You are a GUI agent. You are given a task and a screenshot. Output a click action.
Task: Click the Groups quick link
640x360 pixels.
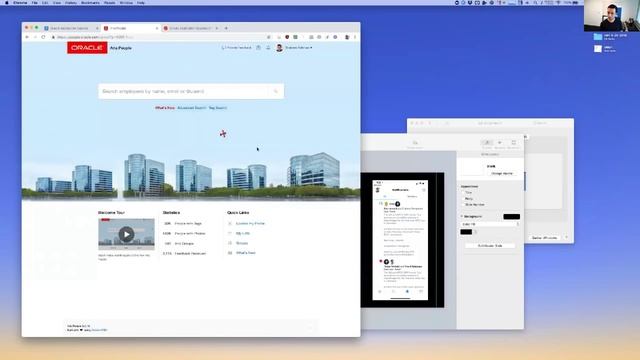pos(242,243)
